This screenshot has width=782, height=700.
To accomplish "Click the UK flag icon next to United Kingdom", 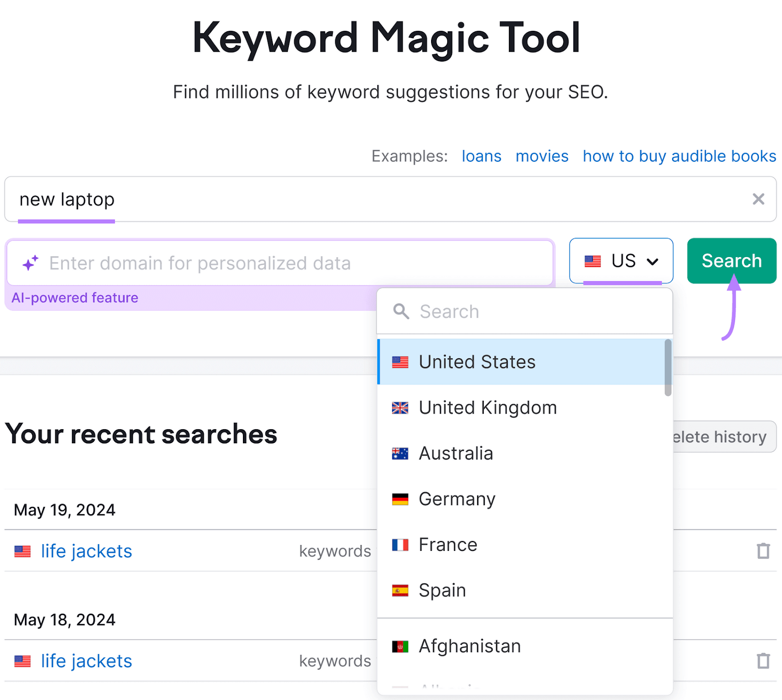I will click(400, 407).
